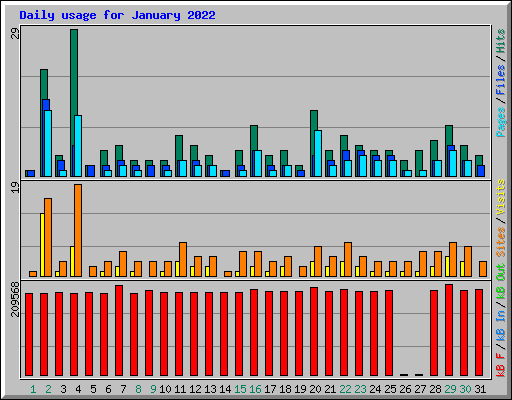Click day label "31" on the x-axis
This screenshot has height=400, width=512.
click(480, 389)
